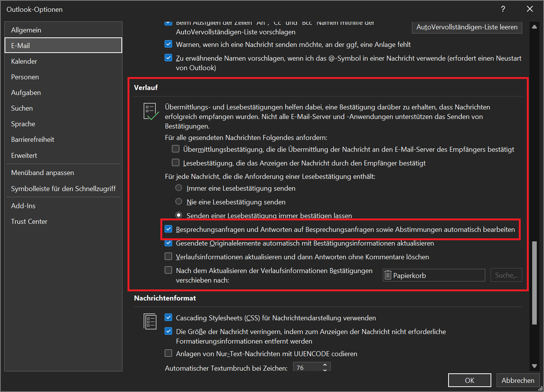Toggle Gesendete Originalelemente automatisch aktualisieren checkbox
The image size is (544, 392).
pyautogui.click(x=168, y=243)
